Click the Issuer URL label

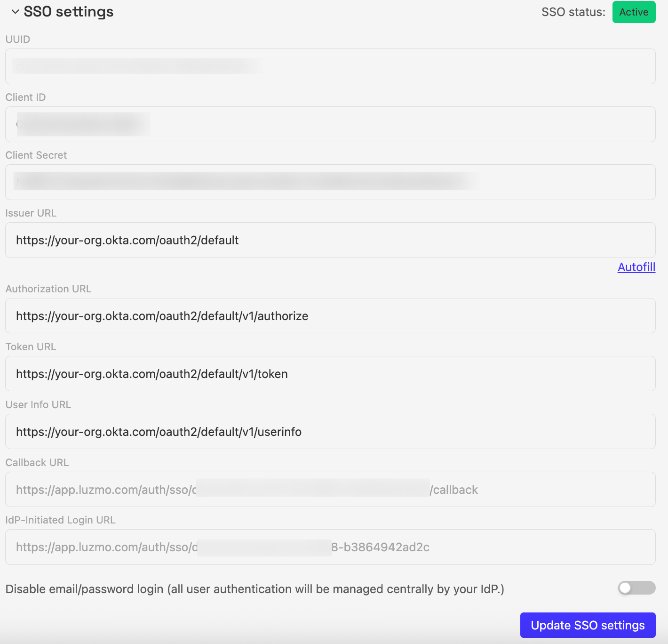pyautogui.click(x=31, y=213)
